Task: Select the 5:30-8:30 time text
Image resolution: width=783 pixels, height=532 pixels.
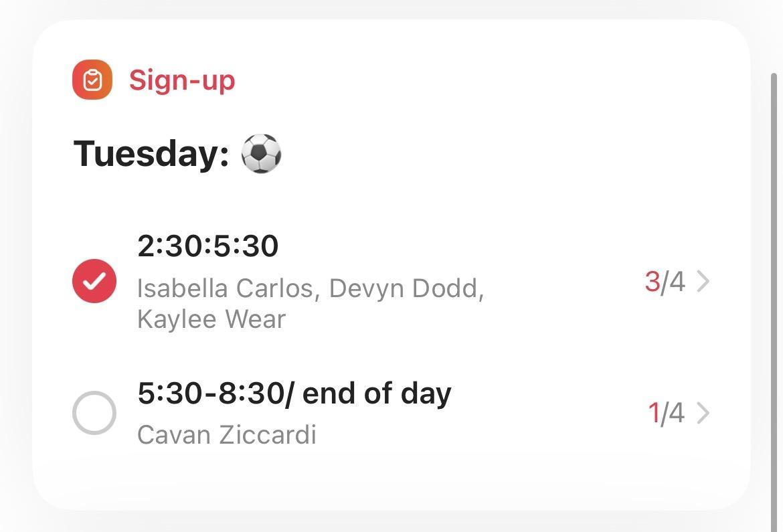Action: pyautogui.click(x=210, y=393)
